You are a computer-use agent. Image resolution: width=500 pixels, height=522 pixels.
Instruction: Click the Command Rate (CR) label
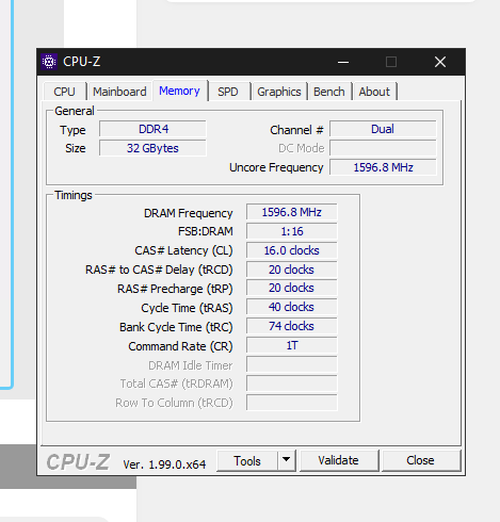[180, 346]
